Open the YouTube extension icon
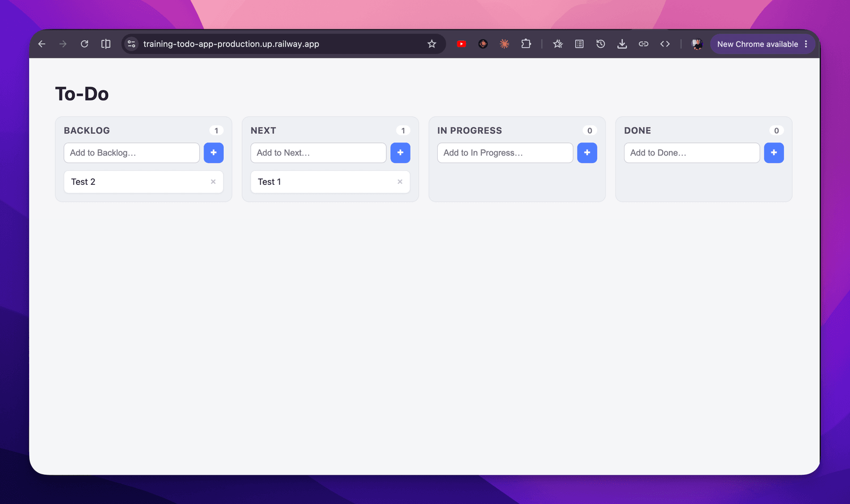 pyautogui.click(x=462, y=44)
